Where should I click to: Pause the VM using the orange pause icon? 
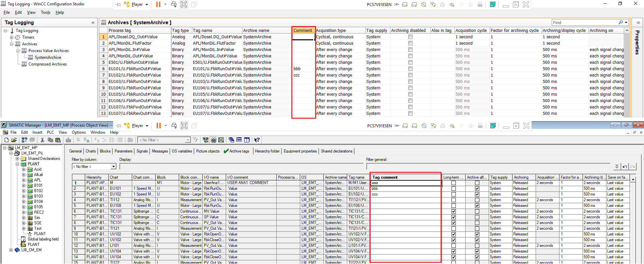coord(158,4)
